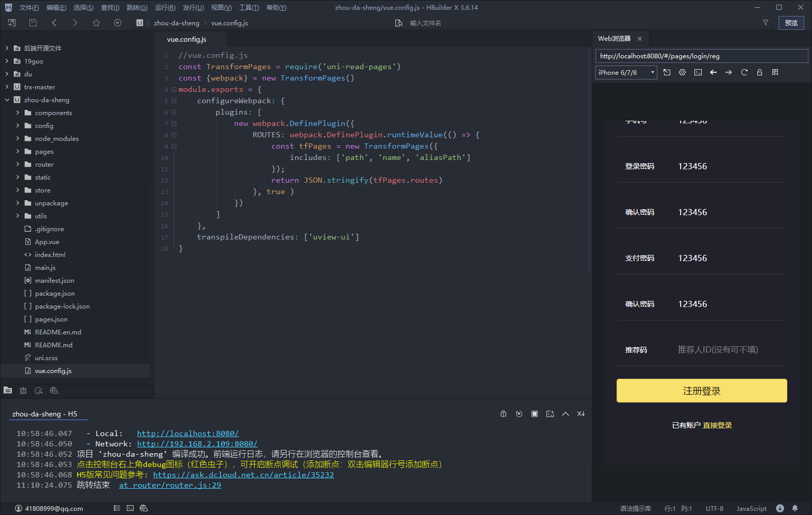Click the 注册登录 register button
The image size is (812, 515).
coord(702,391)
